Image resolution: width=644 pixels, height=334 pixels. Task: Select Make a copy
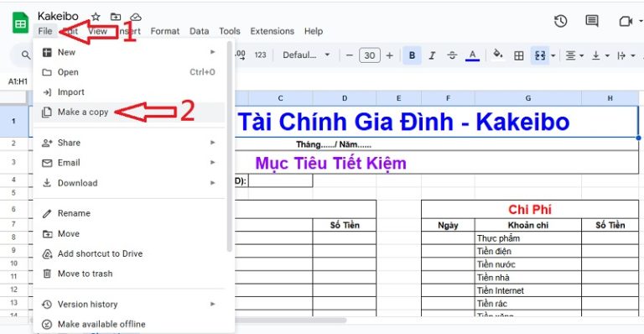coord(129,112)
